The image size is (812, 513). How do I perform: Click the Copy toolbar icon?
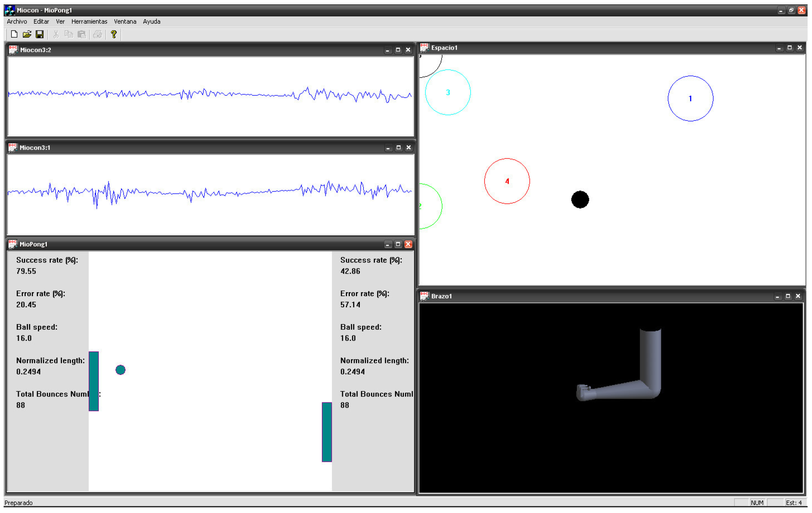(69, 34)
